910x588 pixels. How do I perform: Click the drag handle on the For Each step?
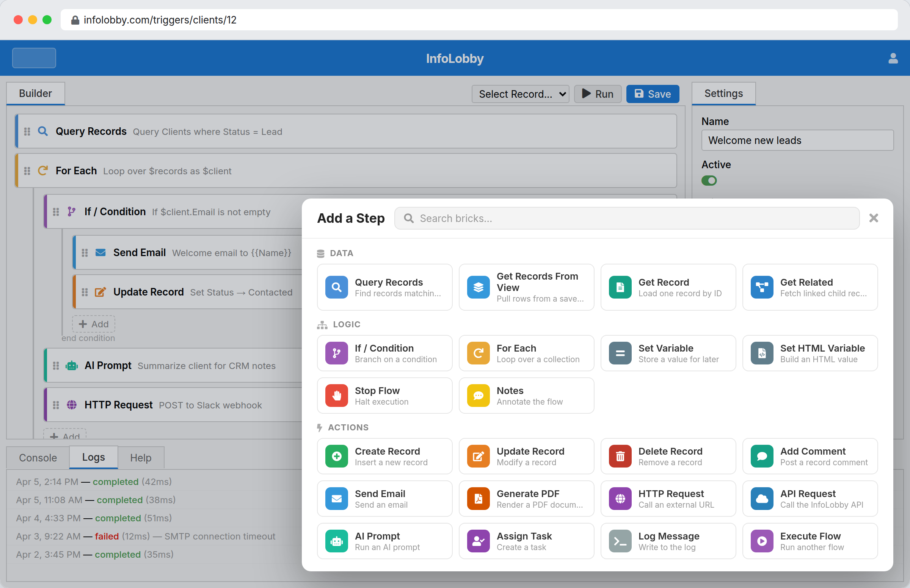coord(27,170)
